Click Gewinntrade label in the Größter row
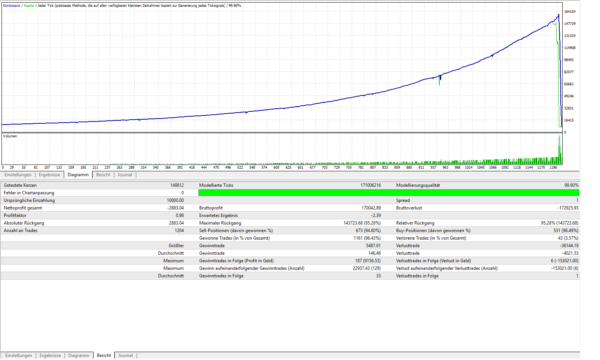This screenshot has width=600, height=360. tap(212, 246)
